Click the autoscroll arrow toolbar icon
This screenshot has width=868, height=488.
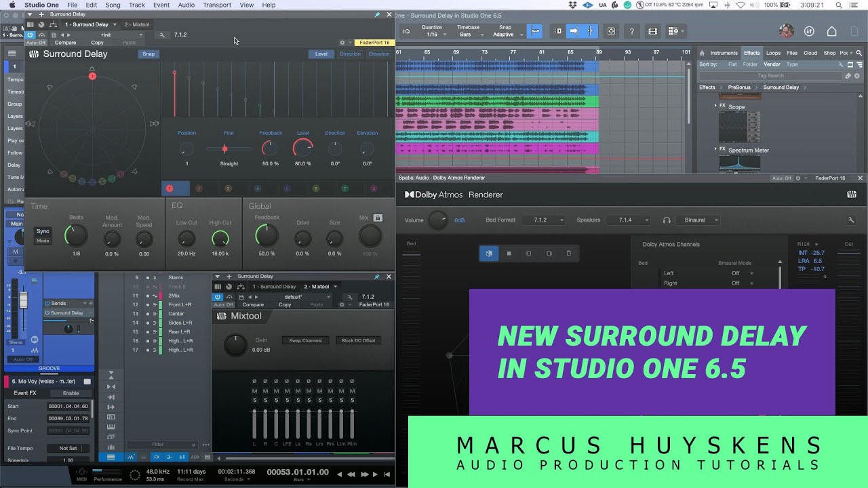pyautogui.click(x=574, y=31)
